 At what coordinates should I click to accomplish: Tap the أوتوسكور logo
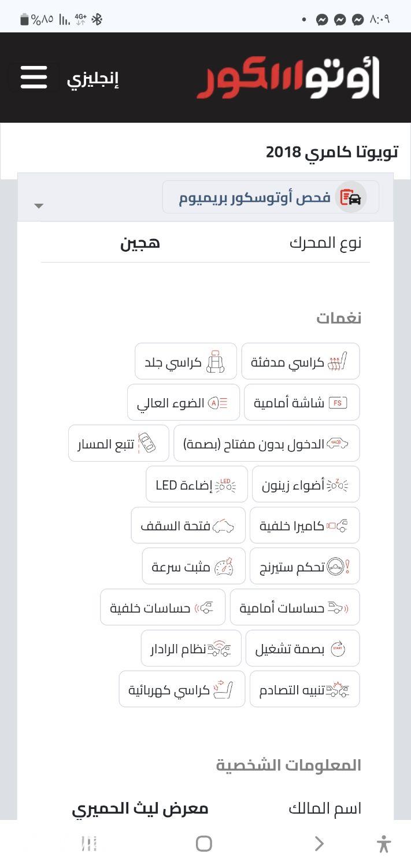[288, 78]
